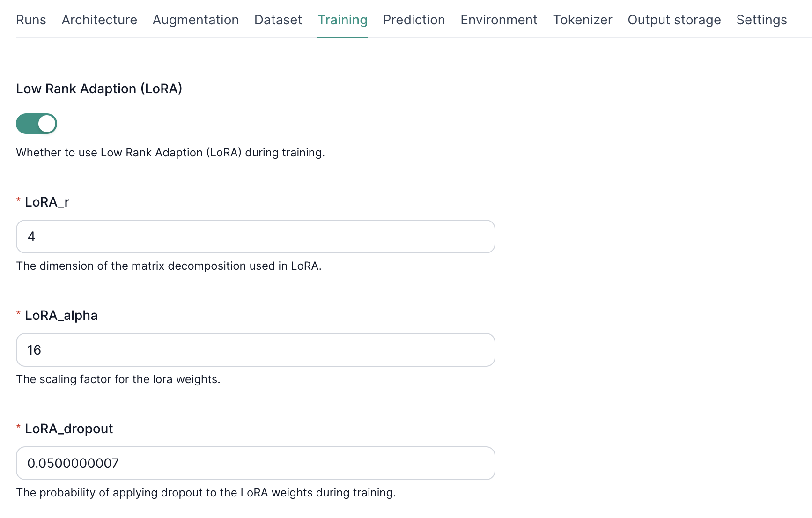The width and height of the screenshot is (812, 518).
Task: Open the Architecture tab
Action: pos(99,20)
